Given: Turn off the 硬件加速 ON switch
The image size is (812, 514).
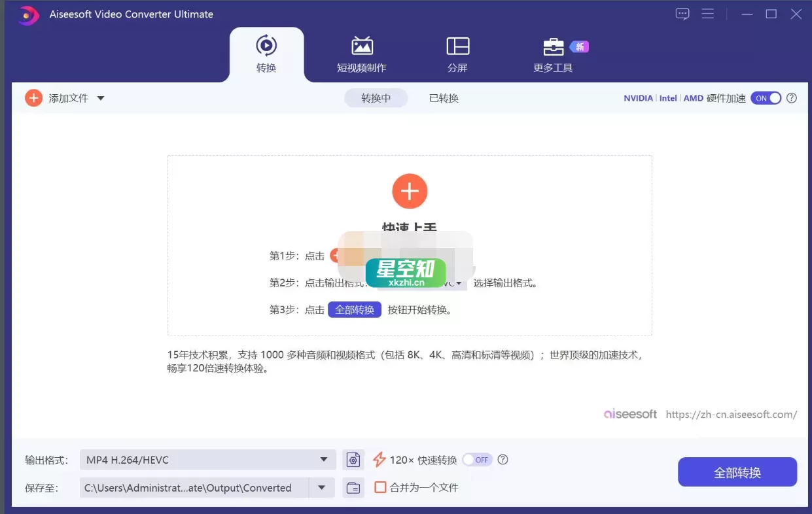Looking at the screenshot, I should (x=765, y=98).
